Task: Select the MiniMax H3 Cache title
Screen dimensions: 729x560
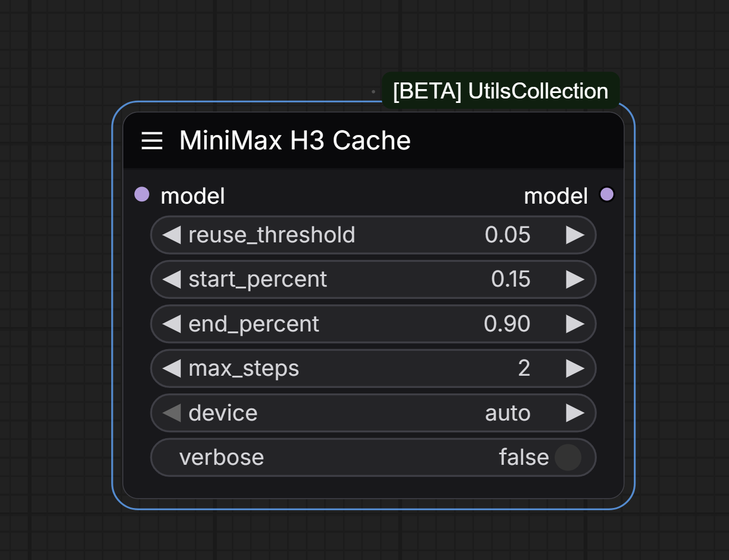Action: (295, 141)
